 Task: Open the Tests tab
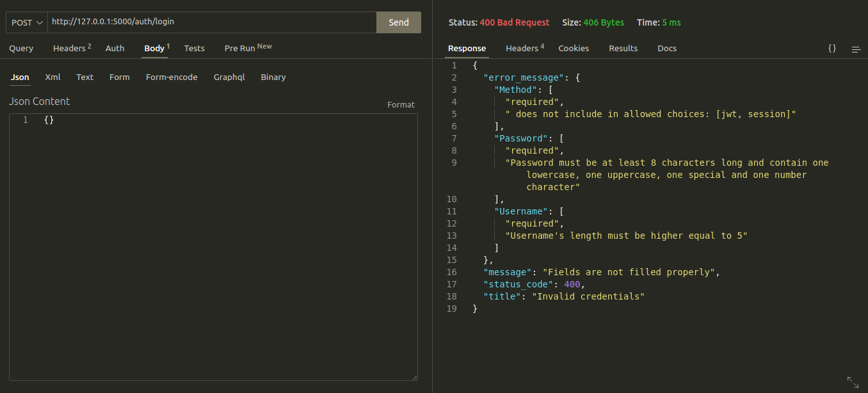pos(195,49)
